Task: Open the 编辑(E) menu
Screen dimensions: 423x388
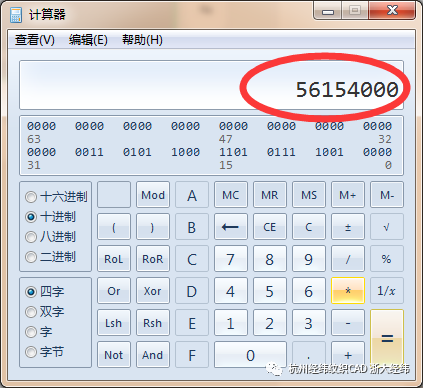Action: (88, 40)
